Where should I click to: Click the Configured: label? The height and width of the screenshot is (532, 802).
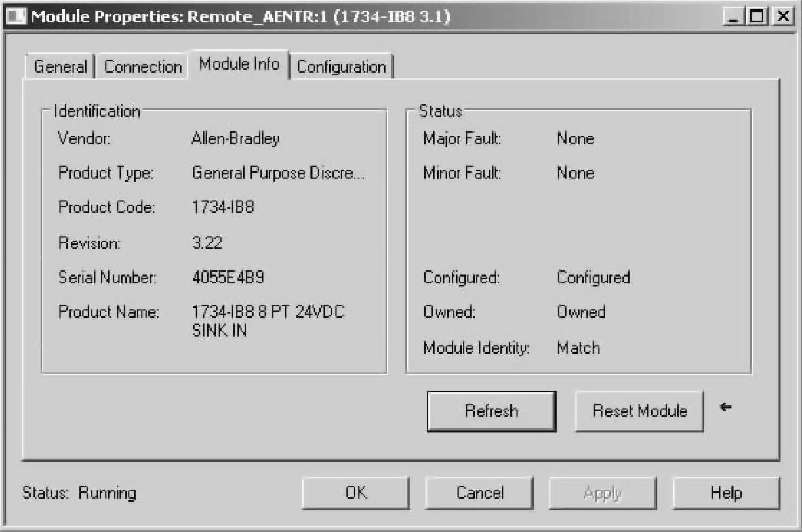pyautogui.click(x=462, y=278)
